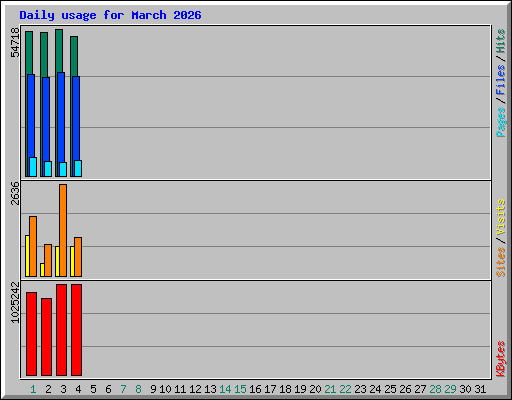Click day label 25 on the x-axis
This screenshot has height=400, width=512.
[x=390, y=389]
